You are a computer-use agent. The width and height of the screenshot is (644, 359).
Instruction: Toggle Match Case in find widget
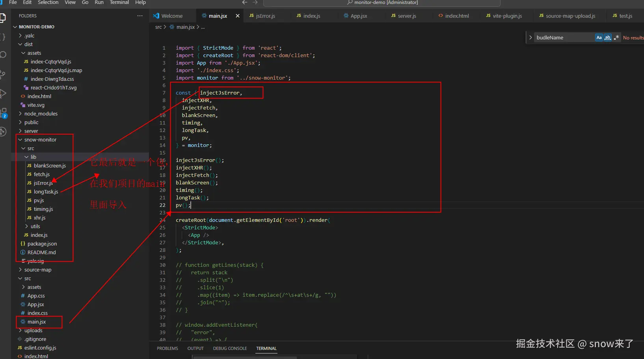point(599,37)
